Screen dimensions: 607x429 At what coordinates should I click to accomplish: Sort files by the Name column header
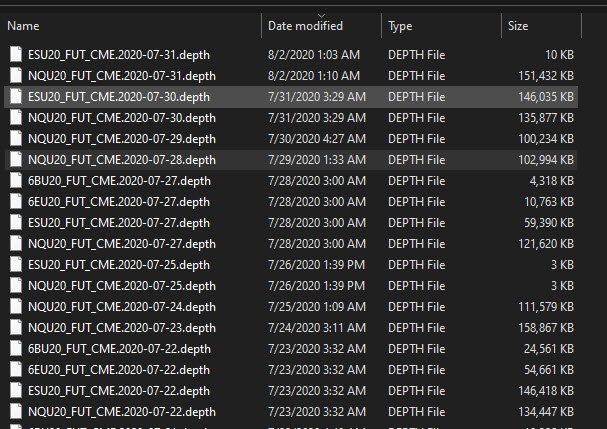coord(23,26)
